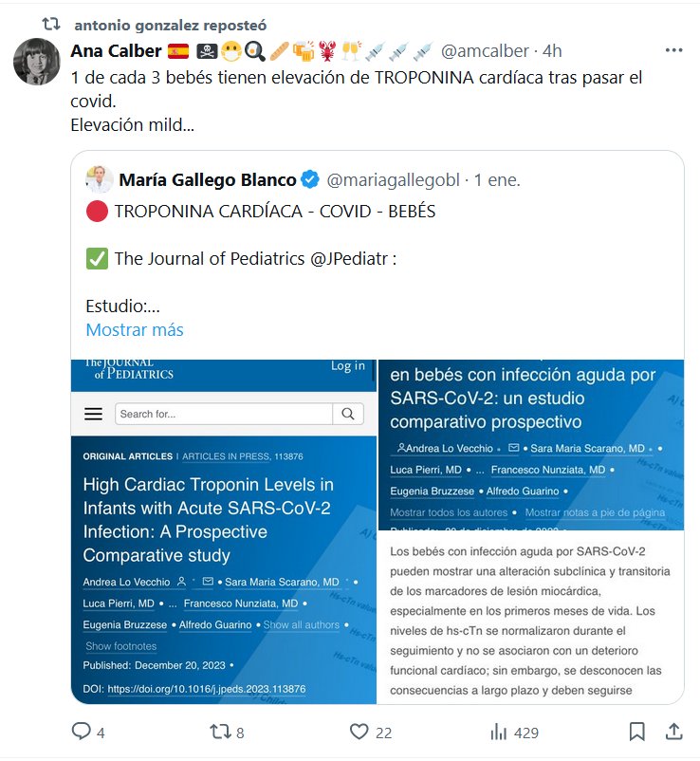Open the @amcalber handle link
700x761 pixels.
pyautogui.click(x=484, y=50)
